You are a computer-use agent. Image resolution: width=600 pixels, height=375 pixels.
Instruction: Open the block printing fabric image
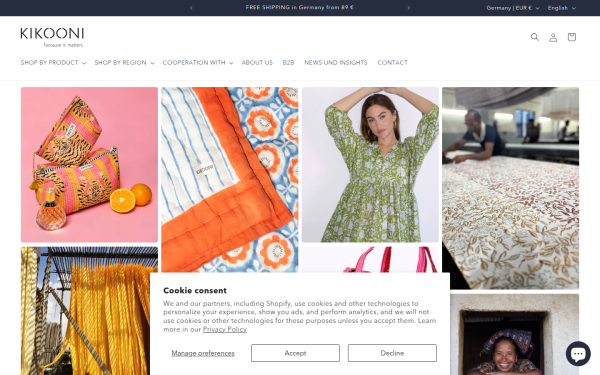tap(510, 188)
